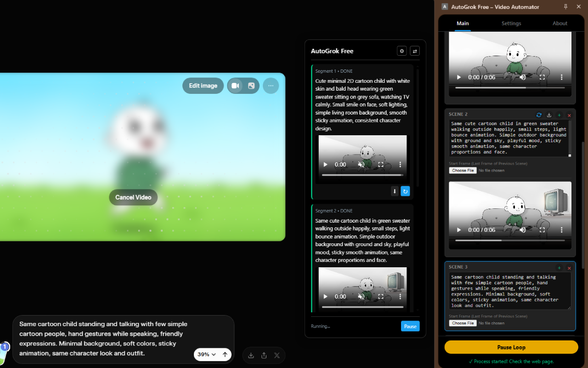
Task: Delete Scene 2 with red X
Action: coord(569,115)
